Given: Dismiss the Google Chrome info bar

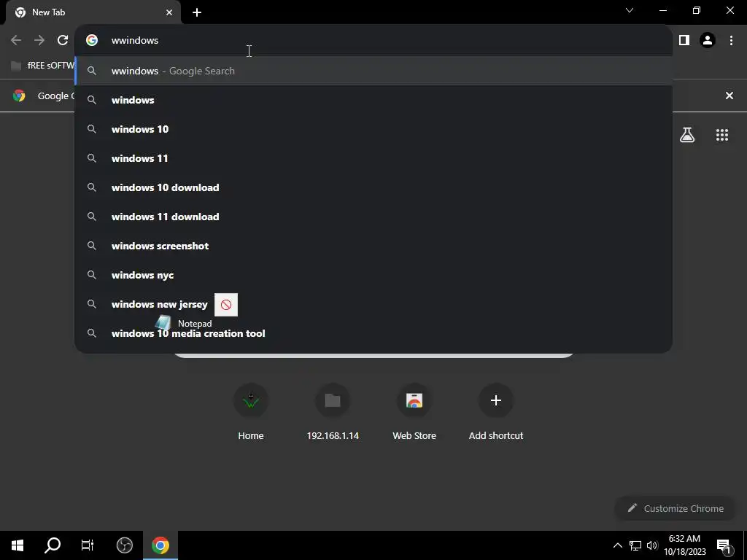Looking at the screenshot, I should [x=729, y=96].
